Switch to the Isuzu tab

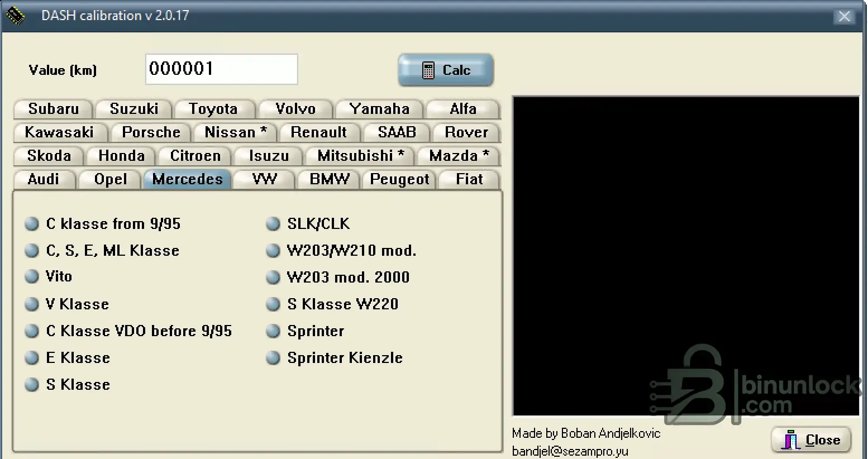(x=269, y=156)
